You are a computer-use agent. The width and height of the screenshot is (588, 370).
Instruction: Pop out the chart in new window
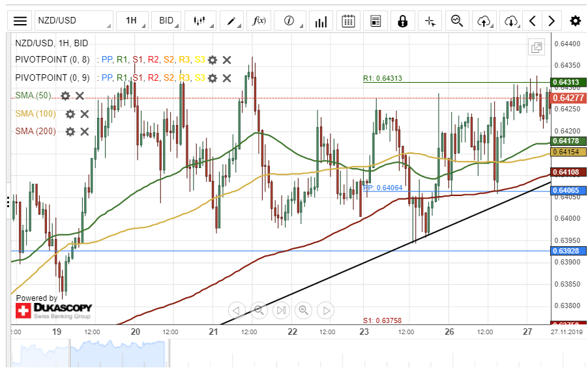(537, 48)
